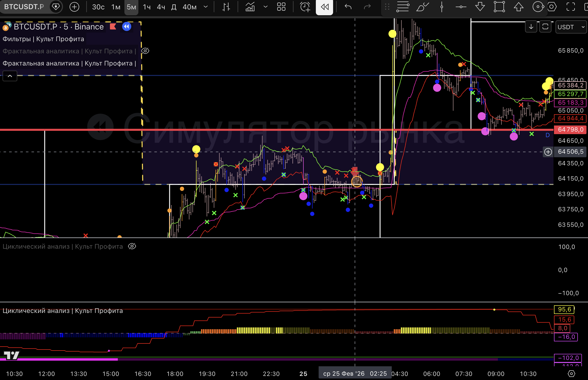Viewport: 588px width, 380px height.
Task: Open the create alert clock icon
Action: coord(305,7)
